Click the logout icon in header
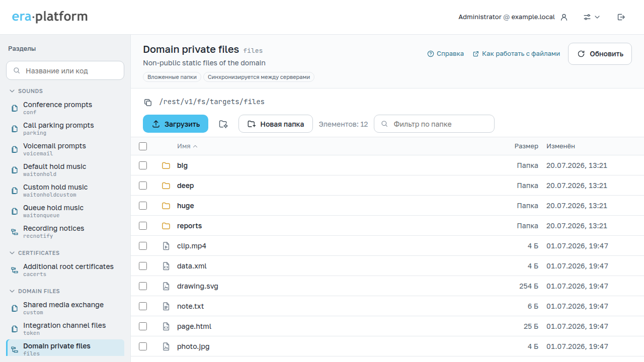 (x=621, y=17)
